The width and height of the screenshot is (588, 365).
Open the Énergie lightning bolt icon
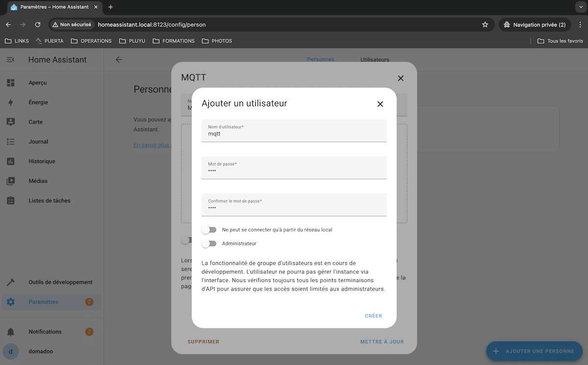tap(11, 102)
